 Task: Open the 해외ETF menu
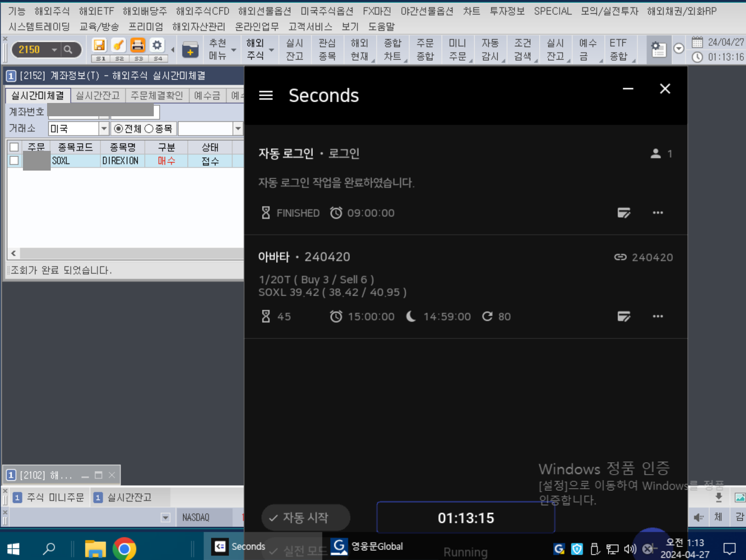96,11
